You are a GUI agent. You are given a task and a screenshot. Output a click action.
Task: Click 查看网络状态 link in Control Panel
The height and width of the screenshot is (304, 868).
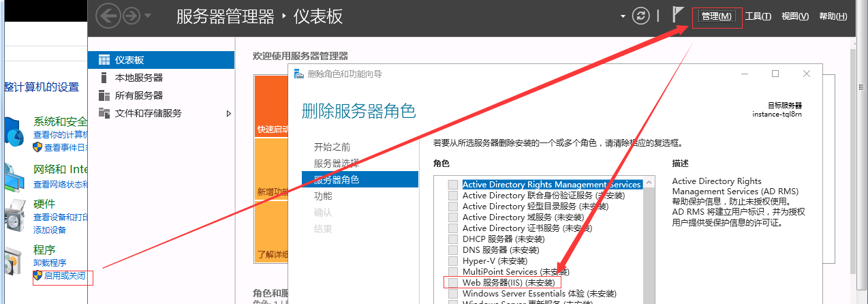pyautogui.click(x=60, y=185)
